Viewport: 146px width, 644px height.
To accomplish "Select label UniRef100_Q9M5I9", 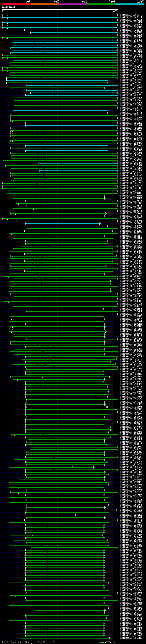I will [x=131, y=191].
